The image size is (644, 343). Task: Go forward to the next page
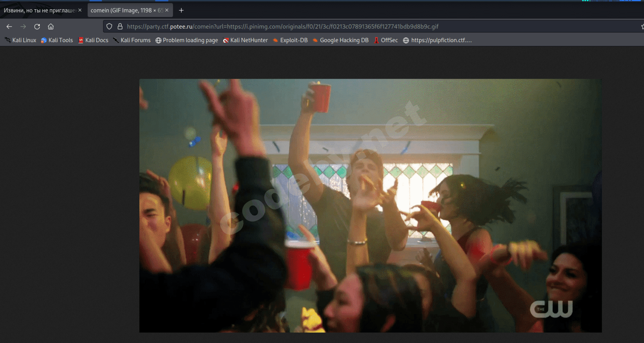(23, 27)
